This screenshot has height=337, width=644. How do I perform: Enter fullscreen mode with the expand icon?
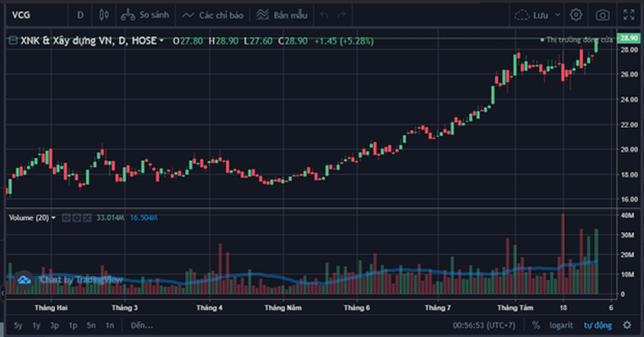629,15
